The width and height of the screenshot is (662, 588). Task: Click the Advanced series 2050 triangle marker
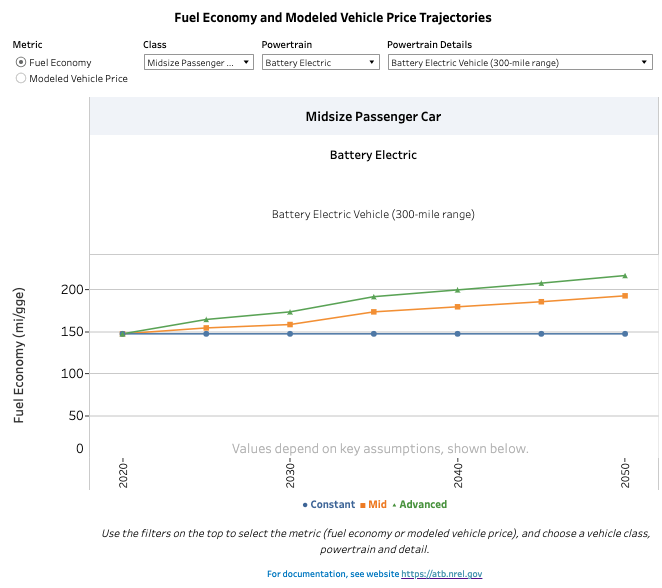pos(625,276)
